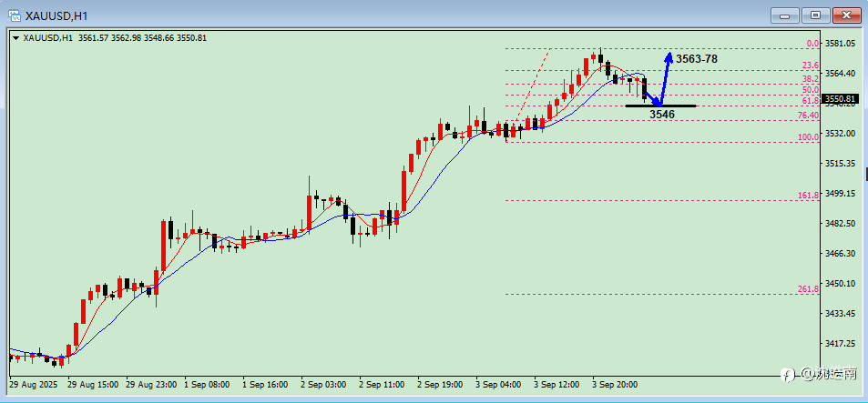The height and width of the screenshot is (403, 868).
Task: Click the 3581.05 price scale value
Action: tap(841, 44)
